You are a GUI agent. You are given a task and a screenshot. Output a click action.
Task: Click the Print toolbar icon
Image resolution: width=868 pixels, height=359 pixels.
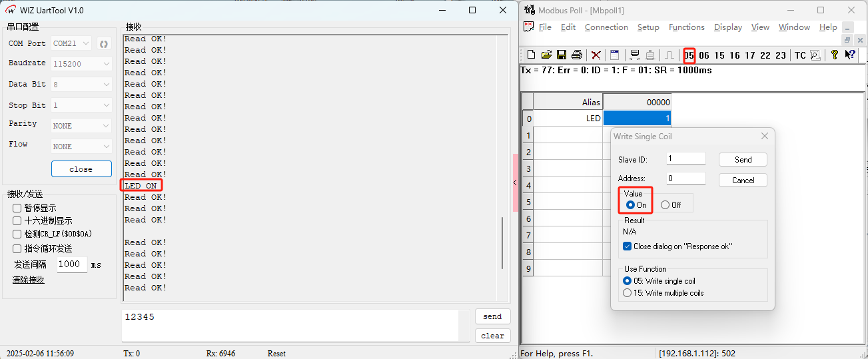pyautogui.click(x=577, y=55)
